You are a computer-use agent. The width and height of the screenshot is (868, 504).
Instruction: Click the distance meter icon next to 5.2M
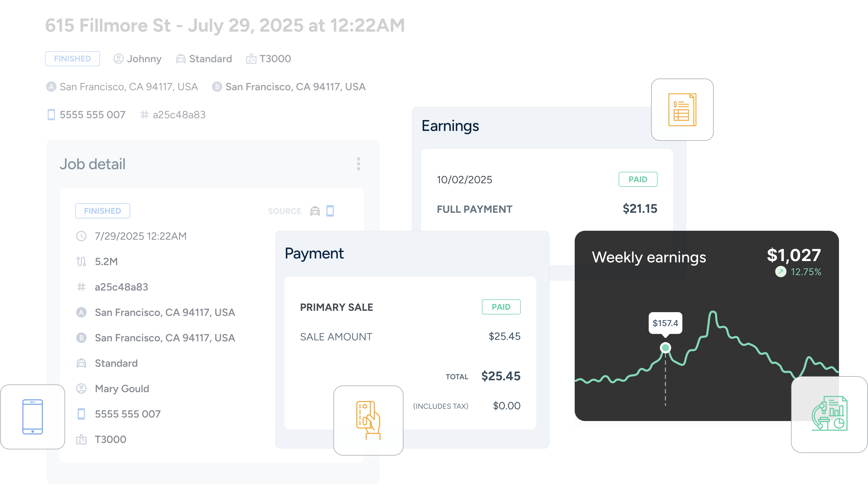(81, 261)
